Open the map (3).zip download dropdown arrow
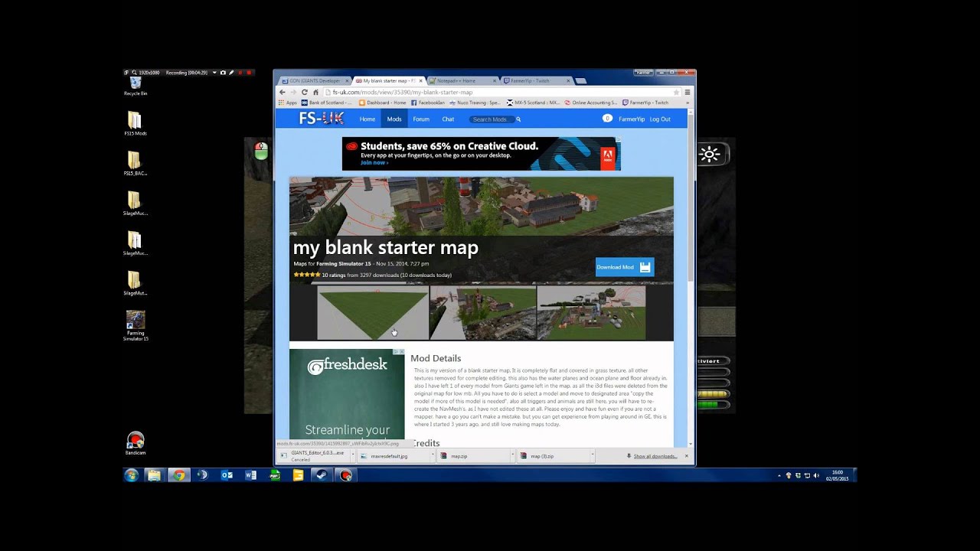Viewport: 980px width, 551px height. pyautogui.click(x=592, y=455)
